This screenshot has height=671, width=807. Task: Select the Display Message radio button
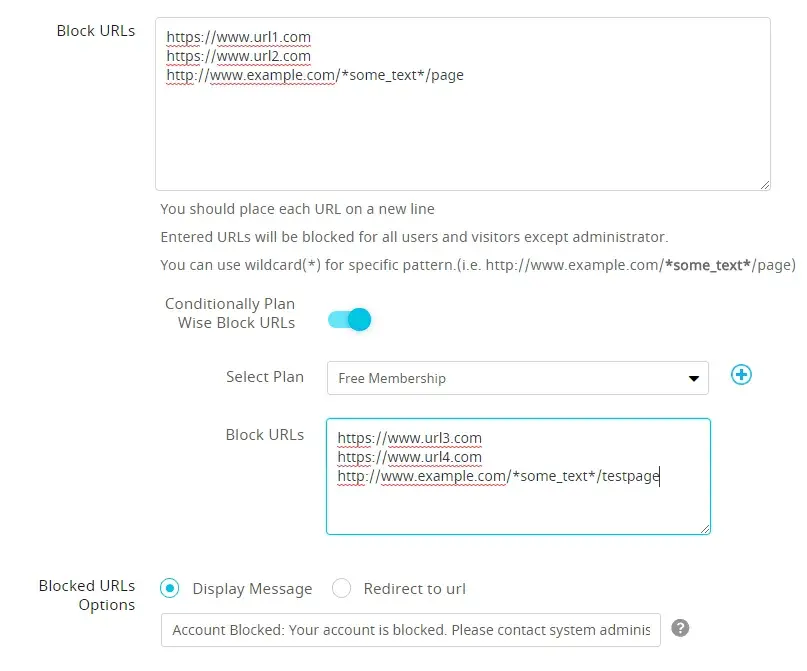tap(171, 589)
